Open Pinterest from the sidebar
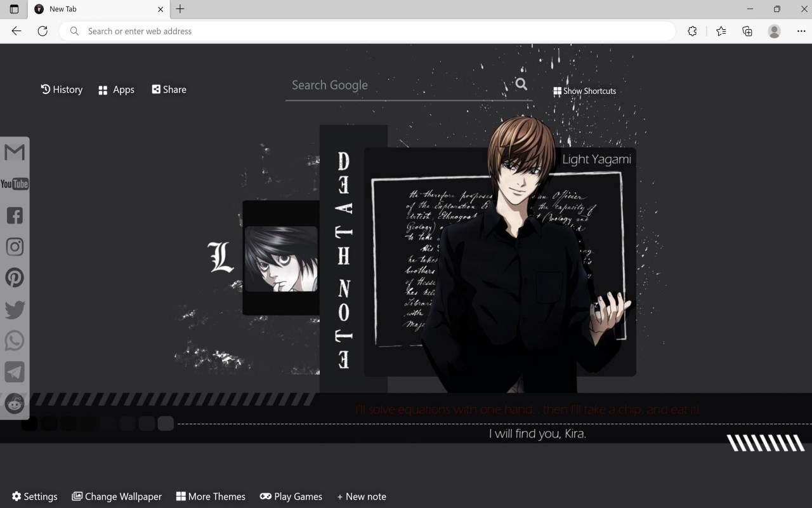The width and height of the screenshot is (812, 508). (x=15, y=277)
